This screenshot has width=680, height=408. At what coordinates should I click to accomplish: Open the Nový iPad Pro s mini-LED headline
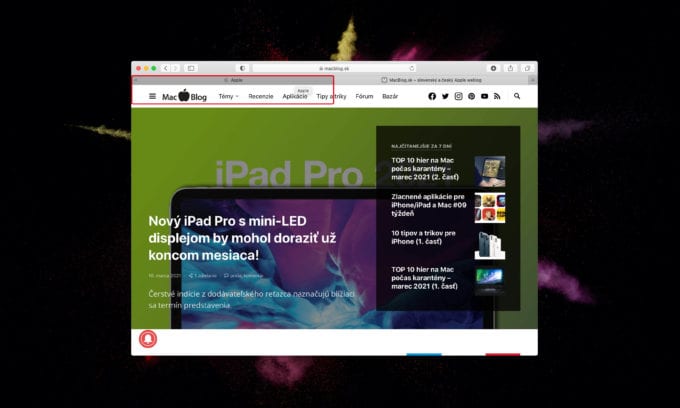[242, 238]
